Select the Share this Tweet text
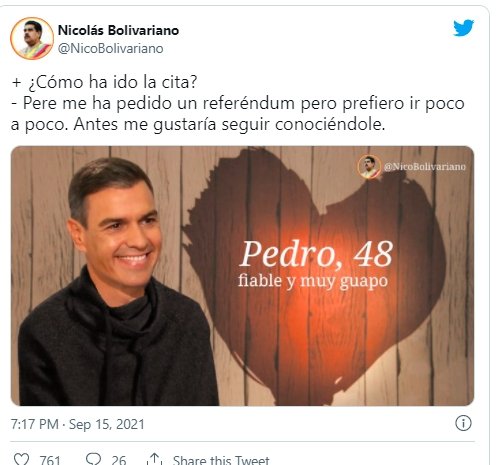 pos(221,460)
